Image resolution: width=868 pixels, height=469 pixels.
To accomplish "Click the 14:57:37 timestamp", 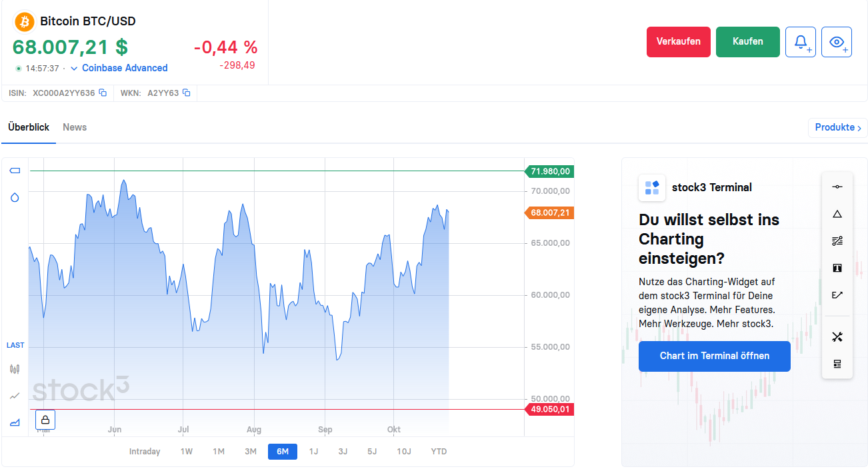I will coord(42,68).
